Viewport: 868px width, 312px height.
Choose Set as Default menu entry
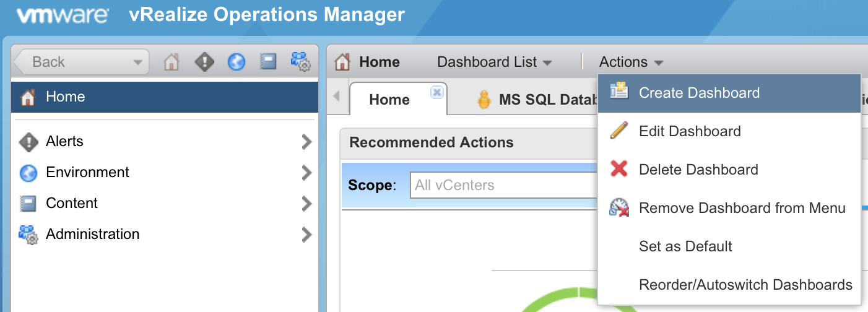point(685,246)
